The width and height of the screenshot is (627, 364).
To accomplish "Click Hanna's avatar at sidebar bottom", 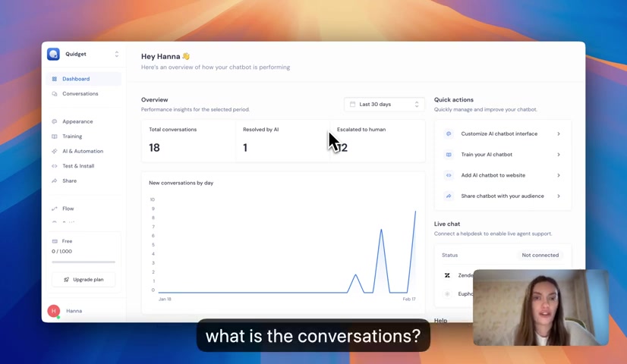I will (54, 311).
